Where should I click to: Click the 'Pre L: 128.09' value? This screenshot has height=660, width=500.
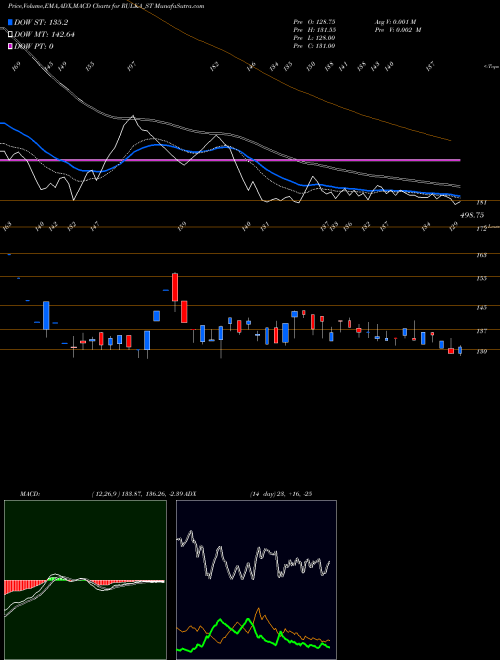coord(314,38)
